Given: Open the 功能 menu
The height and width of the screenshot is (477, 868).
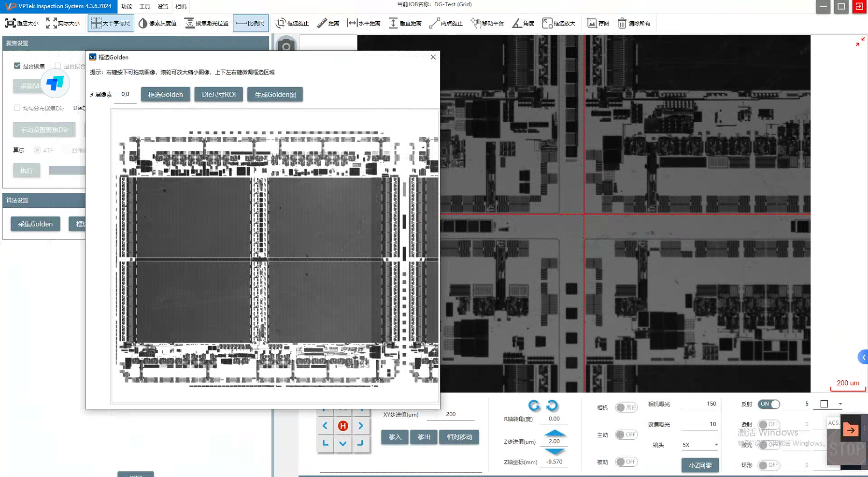Looking at the screenshot, I should click(x=127, y=6).
